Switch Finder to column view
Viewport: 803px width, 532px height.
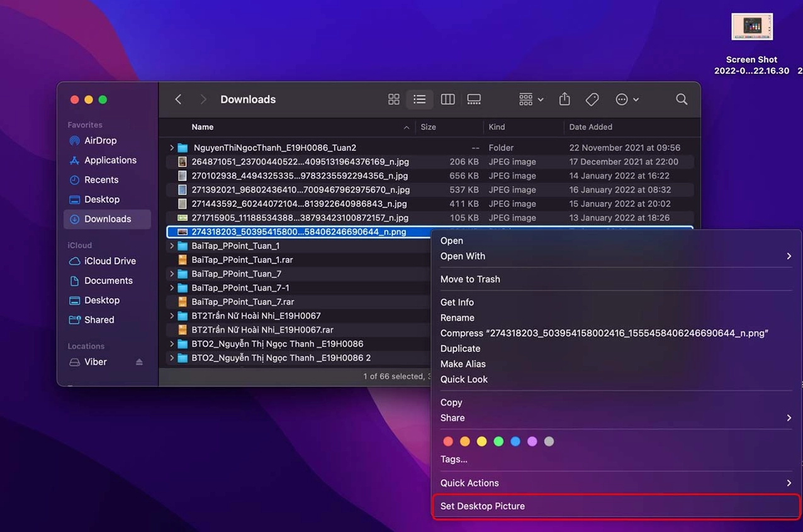coord(447,99)
